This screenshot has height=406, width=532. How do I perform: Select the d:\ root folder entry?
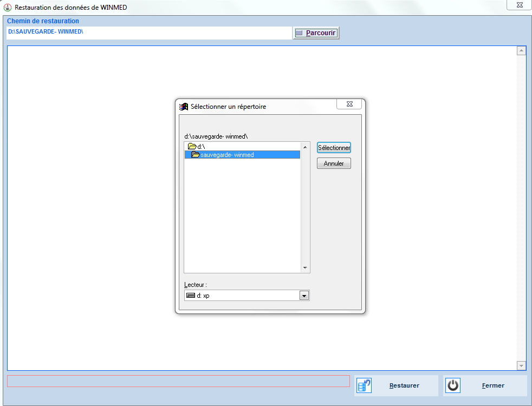click(x=201, y=147)
